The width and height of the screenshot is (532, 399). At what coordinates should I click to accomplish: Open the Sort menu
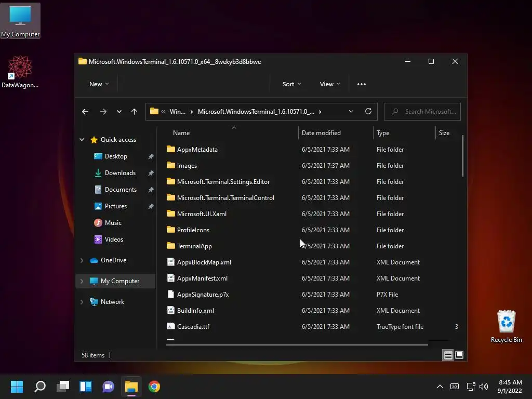(291, 84)
